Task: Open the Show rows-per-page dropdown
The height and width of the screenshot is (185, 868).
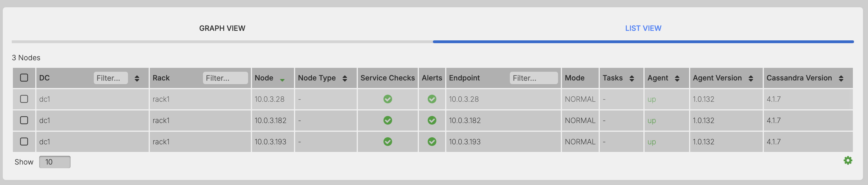Action: pyautogui.click(x=55, y=162)
